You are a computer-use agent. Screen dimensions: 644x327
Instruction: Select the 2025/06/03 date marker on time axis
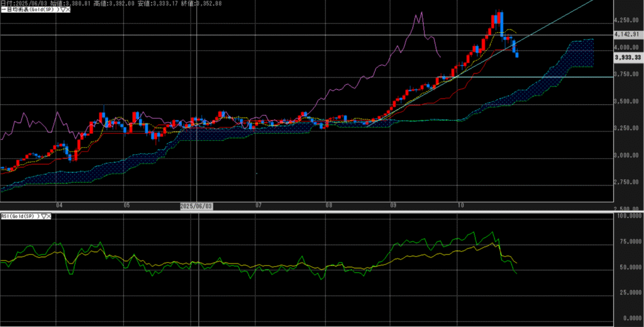coord(197,206)
